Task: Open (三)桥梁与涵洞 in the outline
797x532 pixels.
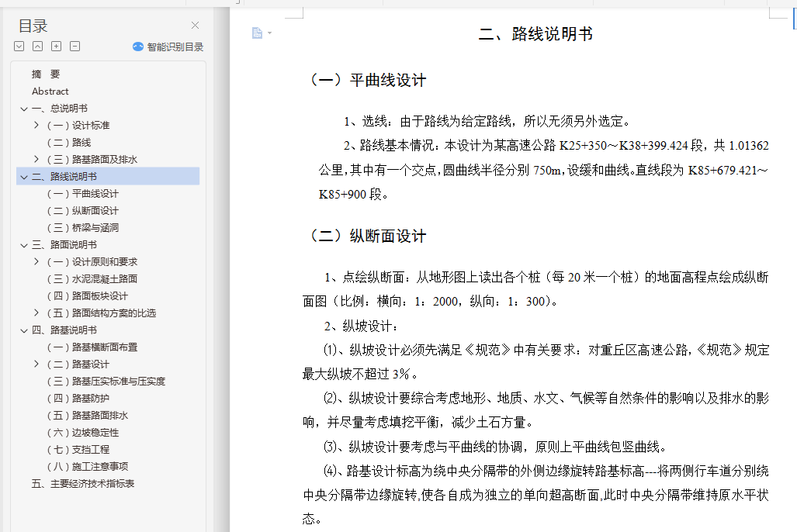Action: coord(83,228)
